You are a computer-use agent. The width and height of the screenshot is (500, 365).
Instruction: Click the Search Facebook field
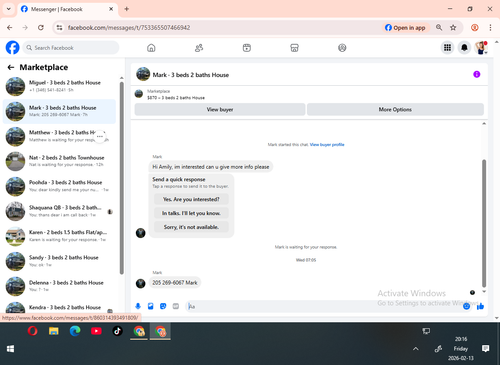click(x=71, y=48)
